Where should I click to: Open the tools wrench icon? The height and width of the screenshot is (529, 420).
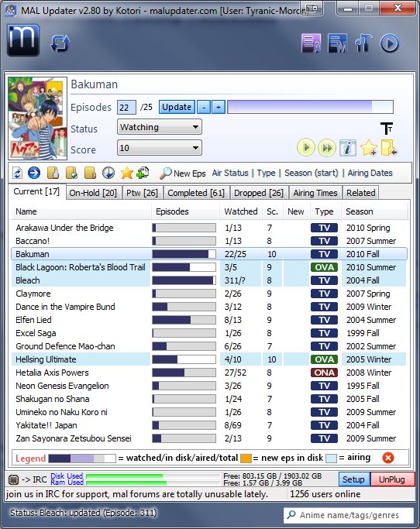click(363, 43)
